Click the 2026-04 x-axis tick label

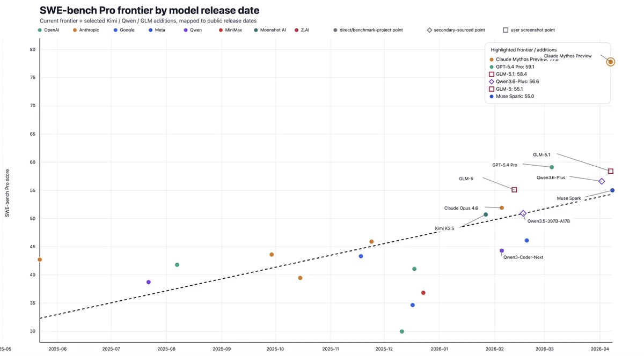(x=599, y=349)
